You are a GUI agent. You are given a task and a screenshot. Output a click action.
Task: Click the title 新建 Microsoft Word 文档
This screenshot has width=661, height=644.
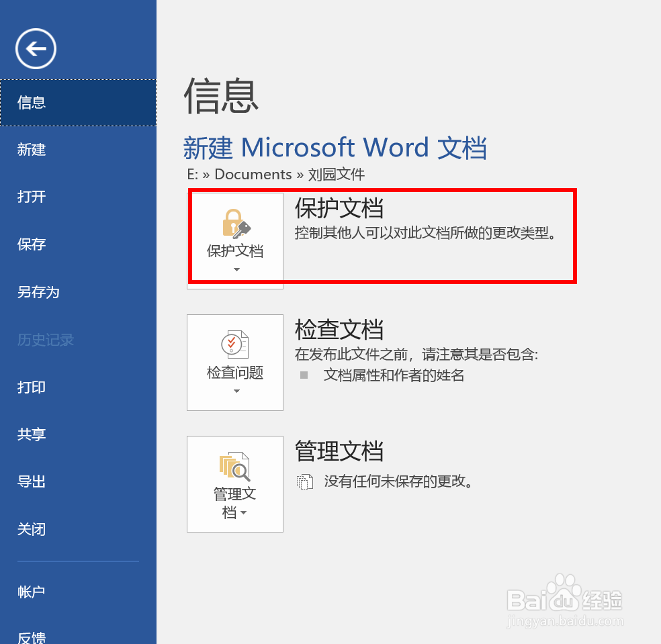(335, 148)
